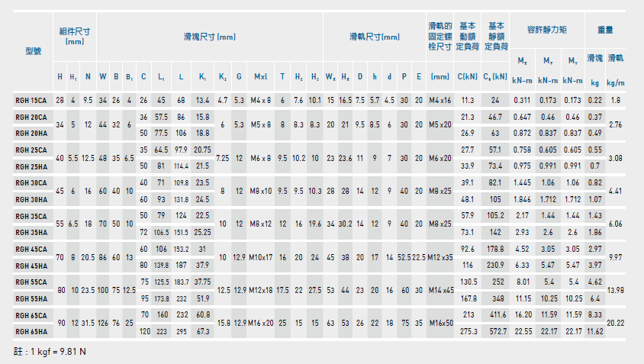
Task: Select the 容許靜力矩 header
Action: coord(546,29)
